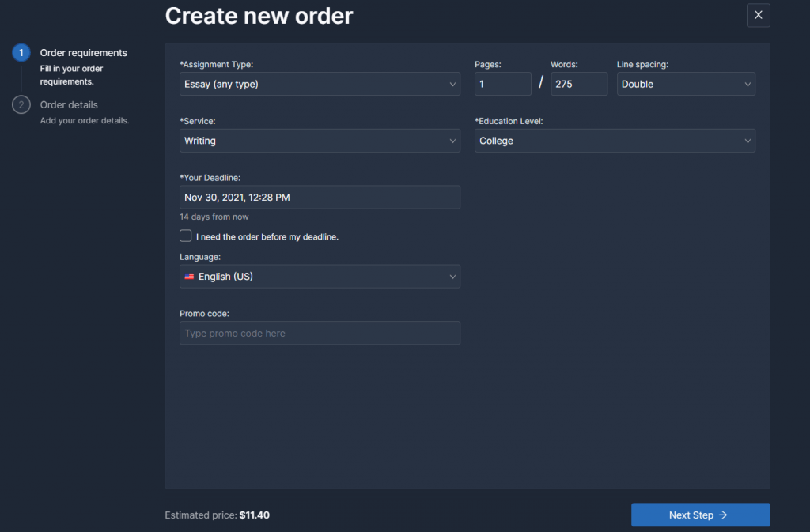Open the Assignment Type dropdown
810x532 pixels.
[320, 84]
